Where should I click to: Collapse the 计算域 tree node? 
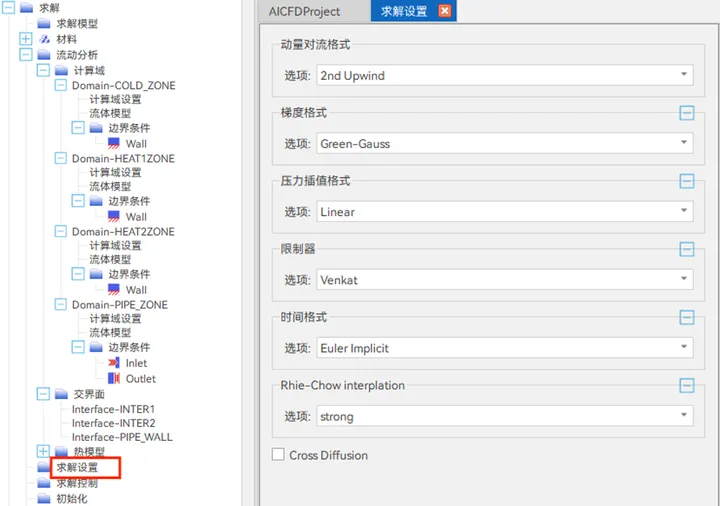point(43,70)
